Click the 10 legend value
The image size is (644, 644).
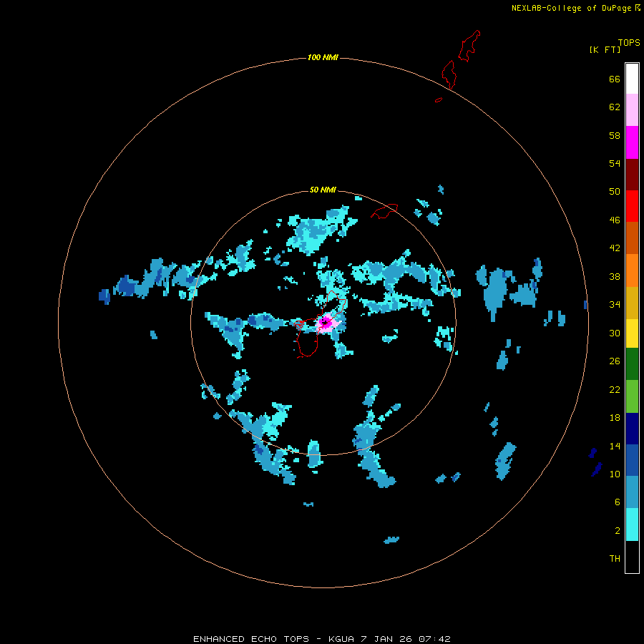click(615, 474)
